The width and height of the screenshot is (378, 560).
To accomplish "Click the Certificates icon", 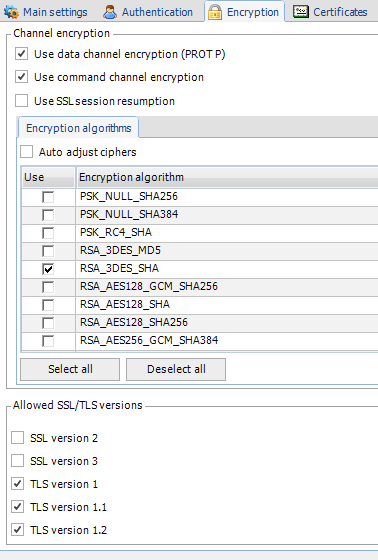I will pos(301,12).
